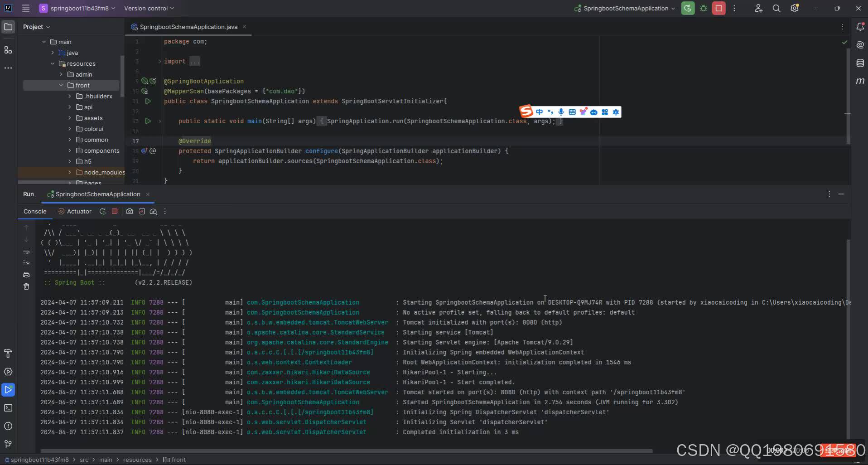This screenshot has width=868, height=465.
Task: Open Project view mode dropdown
Action: (x=37, y=27)
